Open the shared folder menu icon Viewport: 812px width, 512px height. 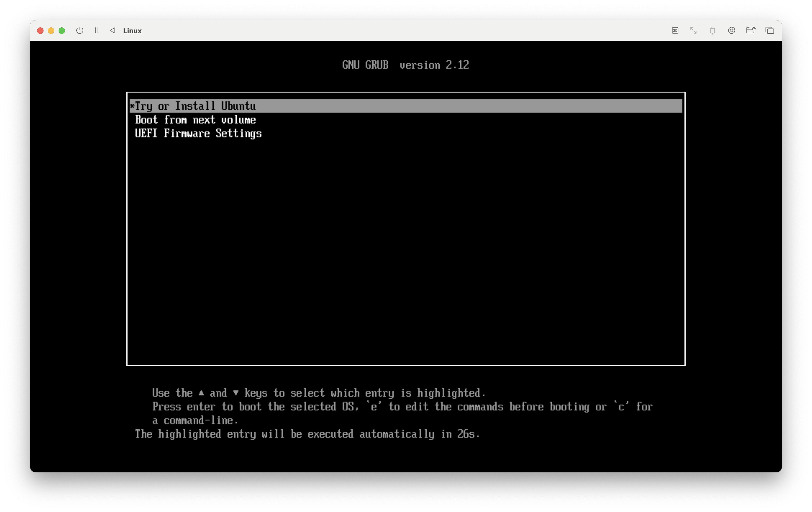(x=751, y=31)
